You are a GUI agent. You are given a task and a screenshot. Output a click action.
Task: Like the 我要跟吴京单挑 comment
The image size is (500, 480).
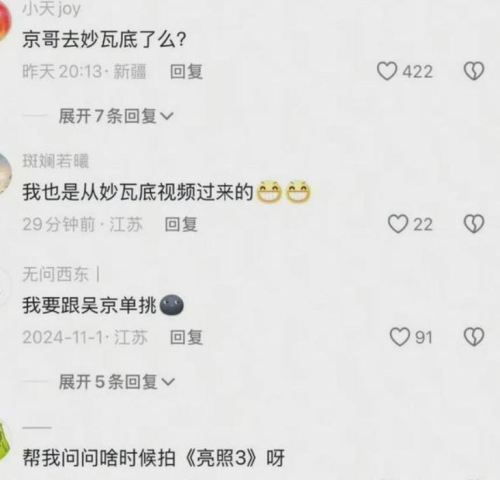(x=400, y=337)
